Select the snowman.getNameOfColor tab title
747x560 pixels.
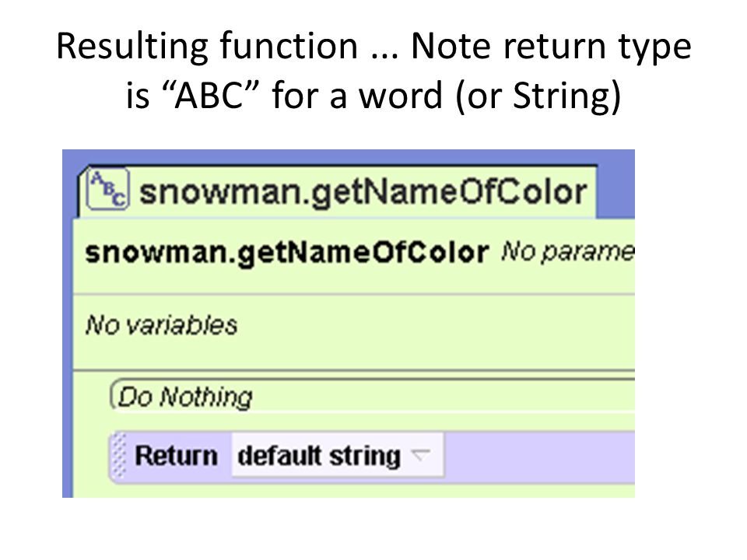363,193
